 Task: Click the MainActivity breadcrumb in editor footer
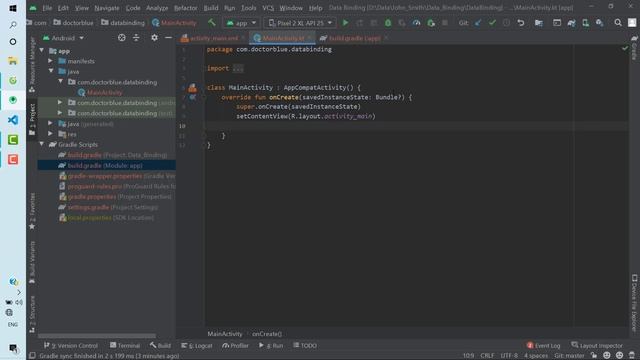click(225, 334)
